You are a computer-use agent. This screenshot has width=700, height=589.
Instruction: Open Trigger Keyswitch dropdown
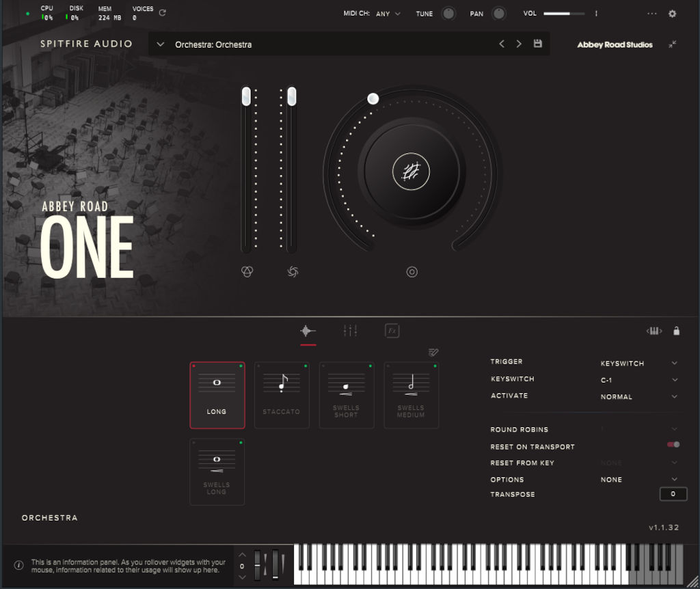tap(638, 364)
